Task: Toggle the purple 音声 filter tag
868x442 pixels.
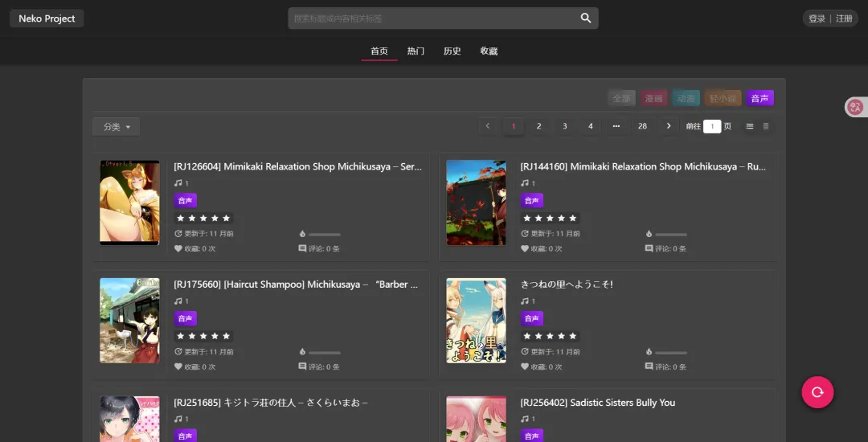Action: (x=760, y=99)
